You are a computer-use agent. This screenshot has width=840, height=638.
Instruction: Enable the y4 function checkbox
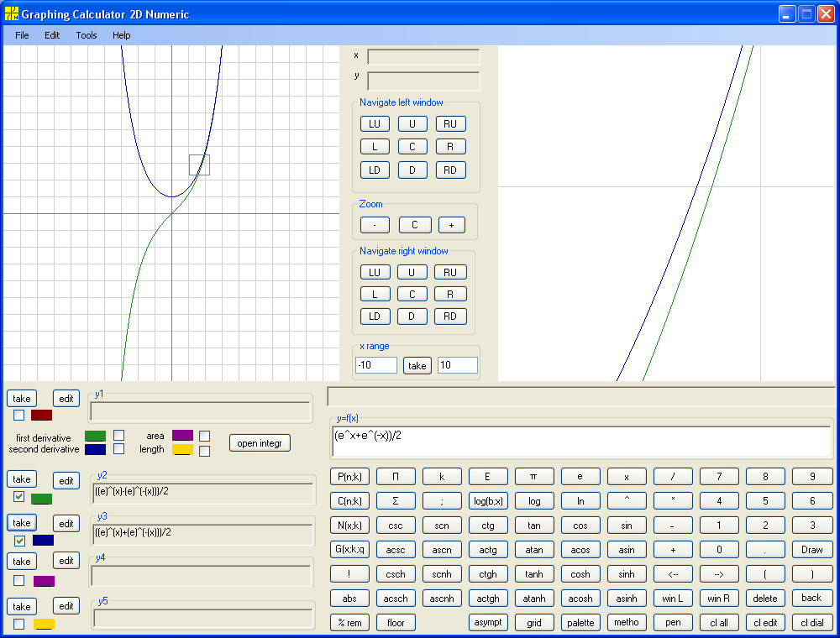18,580
